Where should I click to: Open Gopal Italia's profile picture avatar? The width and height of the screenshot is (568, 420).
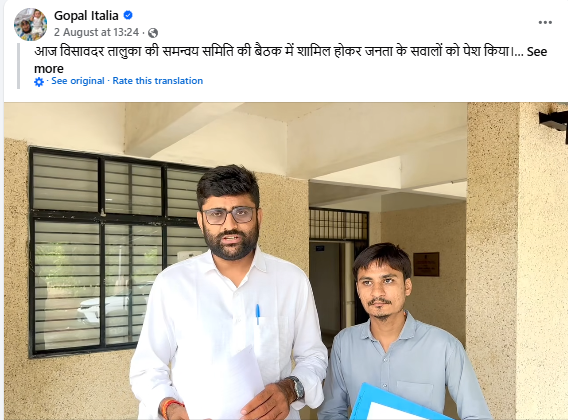click(x=30, y=24)
